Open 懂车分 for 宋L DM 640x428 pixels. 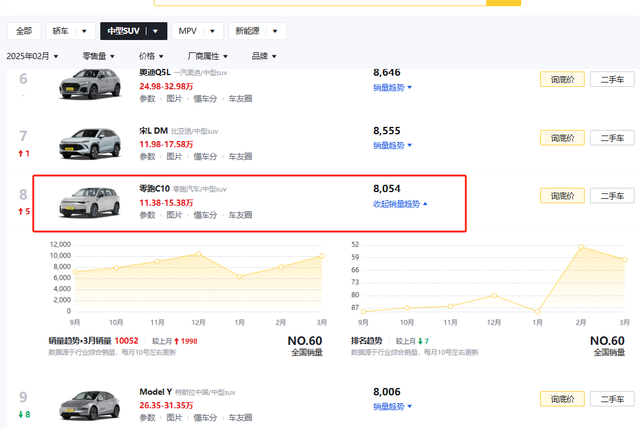pyautogui.click(x=205, y=157)
